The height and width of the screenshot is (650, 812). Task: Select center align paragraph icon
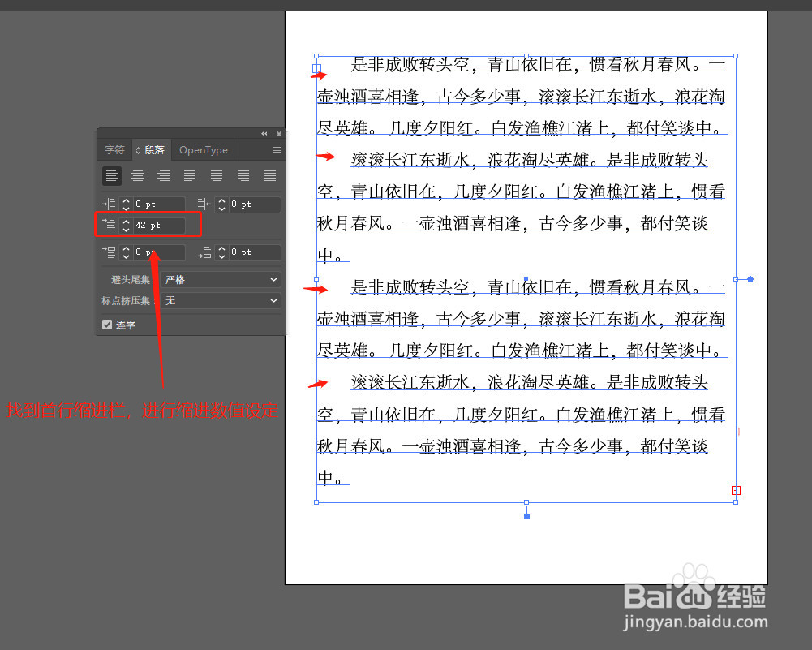[x=138, y=176]
